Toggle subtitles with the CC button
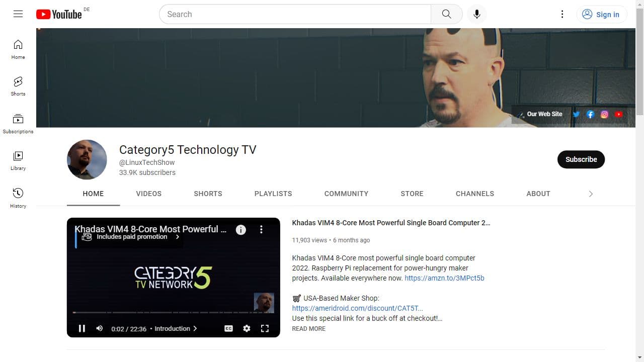The width and height of the screenshot is (644, 362). (228, 328)
